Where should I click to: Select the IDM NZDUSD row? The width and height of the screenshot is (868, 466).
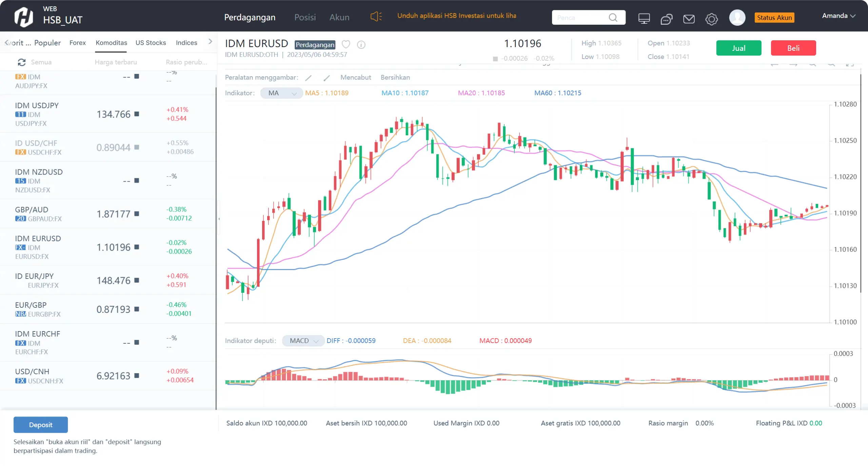(x=108, y=180)
